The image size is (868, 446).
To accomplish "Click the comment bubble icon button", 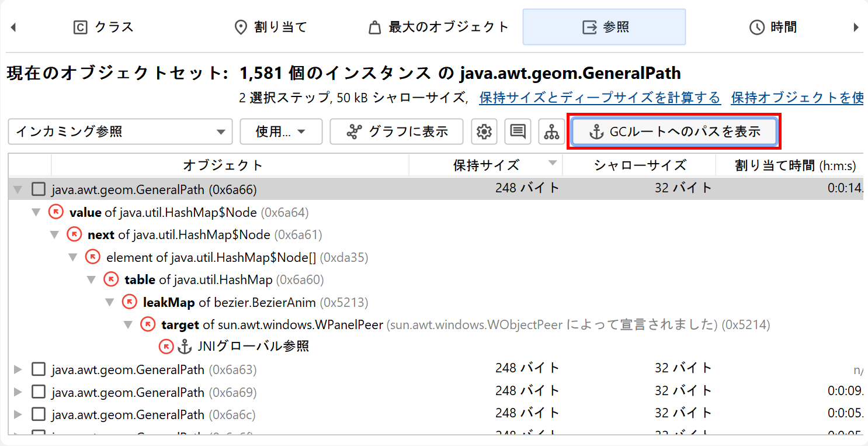I will point(518,132).
